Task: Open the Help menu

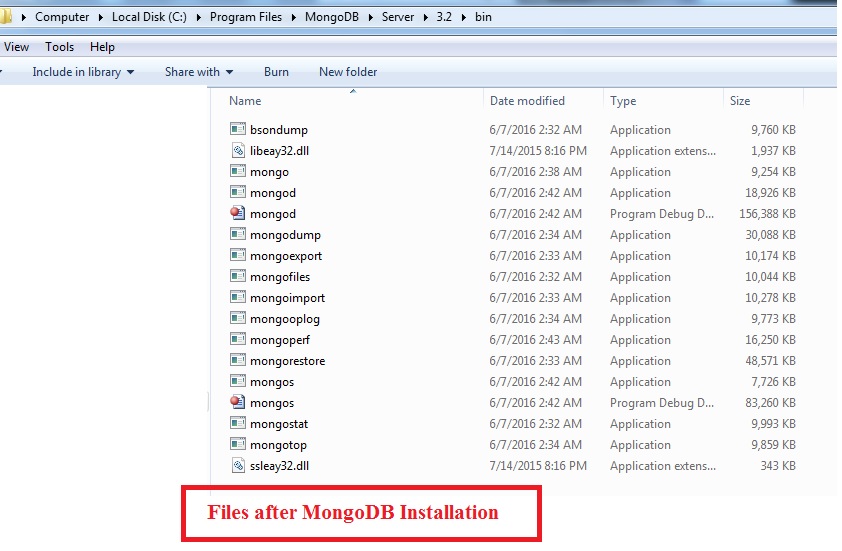Action: click(x=102, y=47)
